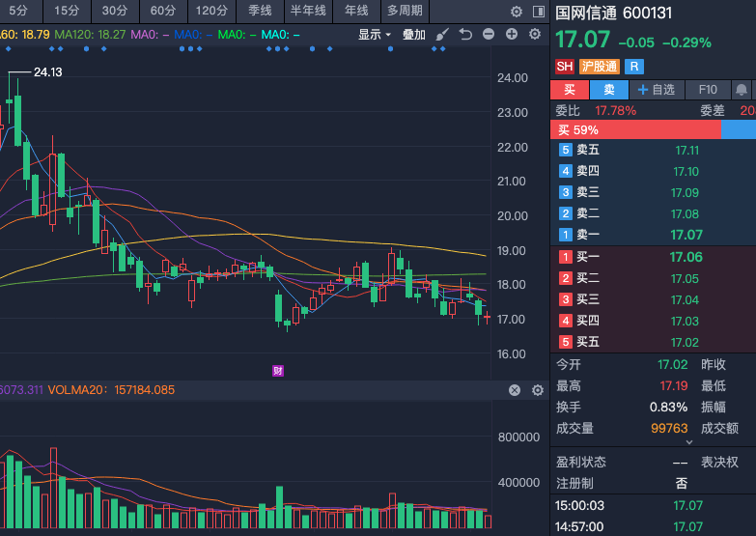Select the 60分 chart period
This screenshot has width=756, height=536.
coord(163,11)
